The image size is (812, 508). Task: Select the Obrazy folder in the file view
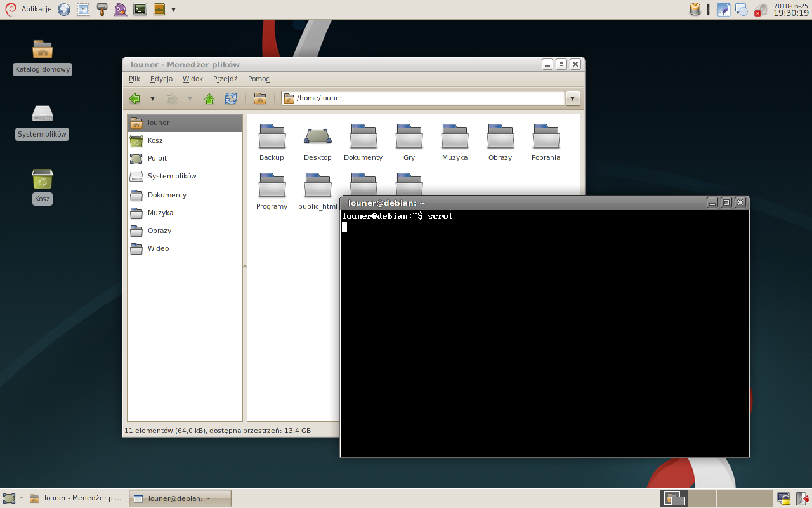(x=501, y=142)
